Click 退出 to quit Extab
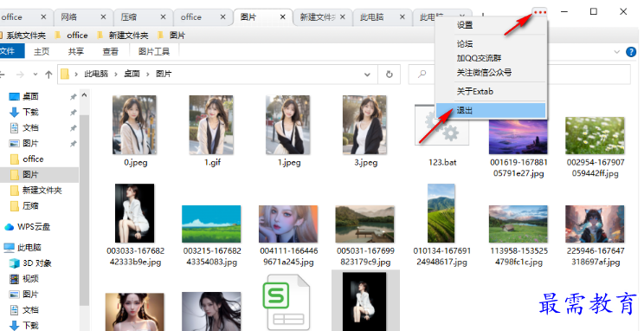The image size is (644, 331). pos(491,110)
